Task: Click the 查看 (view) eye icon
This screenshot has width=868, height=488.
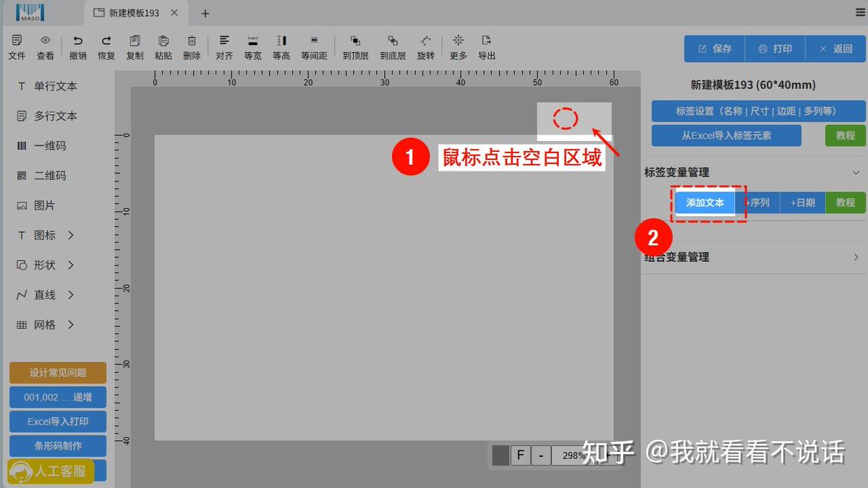Action: [x=46, y=41]
